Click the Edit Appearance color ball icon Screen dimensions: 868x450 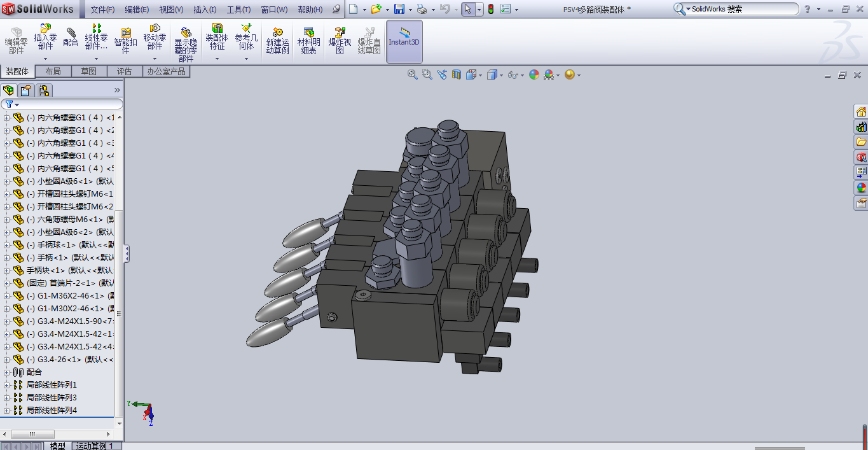click(534, 74)
